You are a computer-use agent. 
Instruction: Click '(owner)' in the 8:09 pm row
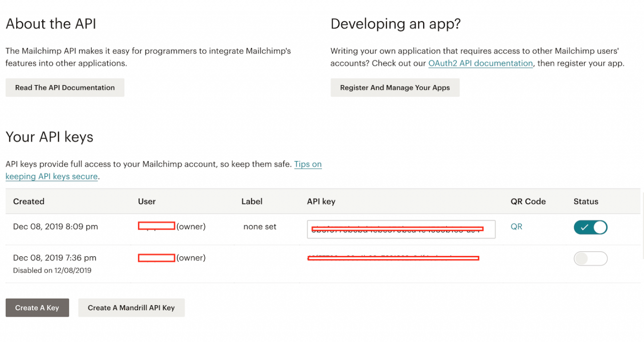tap(191, 227)
